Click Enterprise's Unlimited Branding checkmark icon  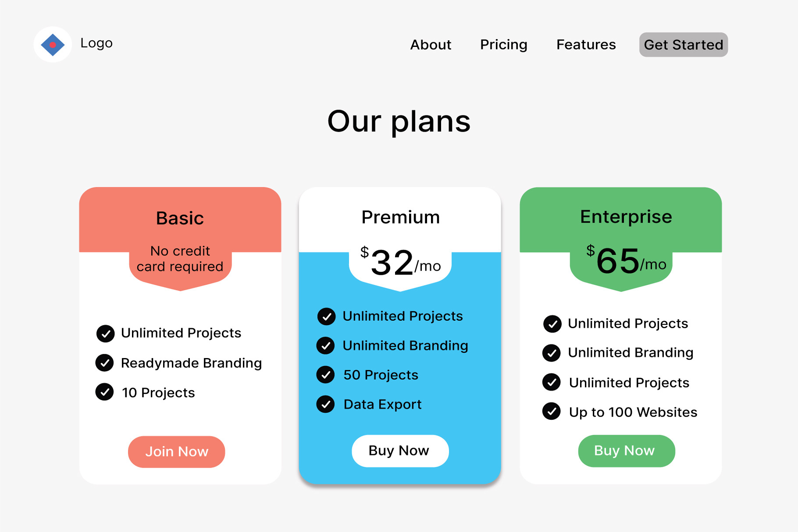[552, 353]
